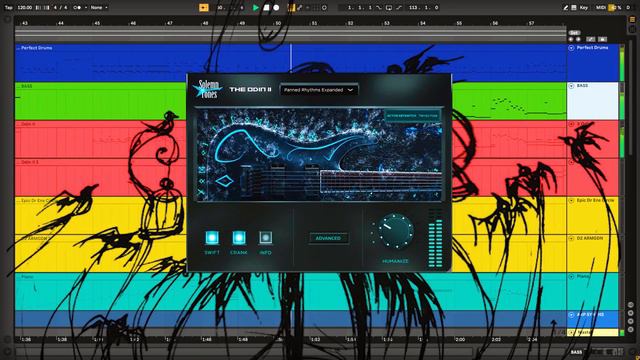Toggle the SWIFT switch in Odin II
640x360 pixels.
(x=212, y=237)
